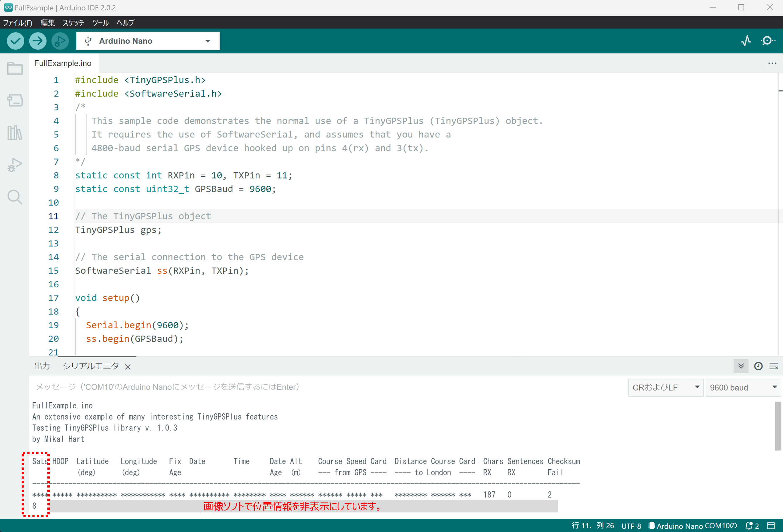Toggle timestamp clock in serial monitor

coord(758,366)
